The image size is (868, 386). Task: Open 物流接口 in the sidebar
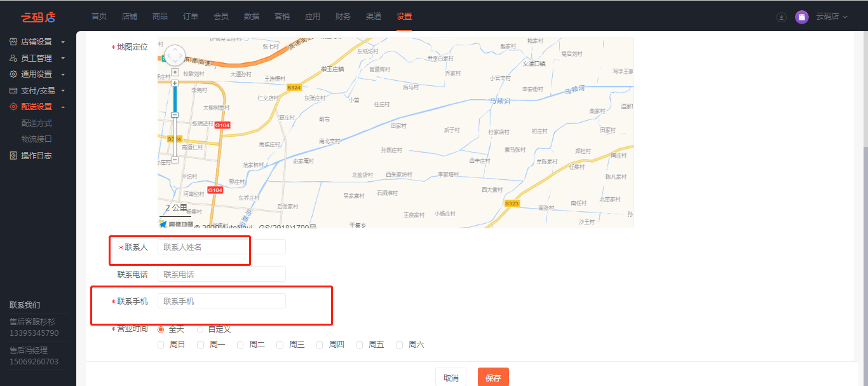pyautogui.click(x=37, y=139)
